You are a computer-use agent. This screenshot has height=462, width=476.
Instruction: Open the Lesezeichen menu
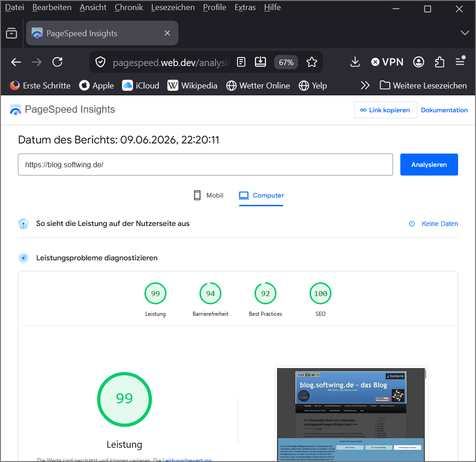pyautogui.click(x=173, y=7)
